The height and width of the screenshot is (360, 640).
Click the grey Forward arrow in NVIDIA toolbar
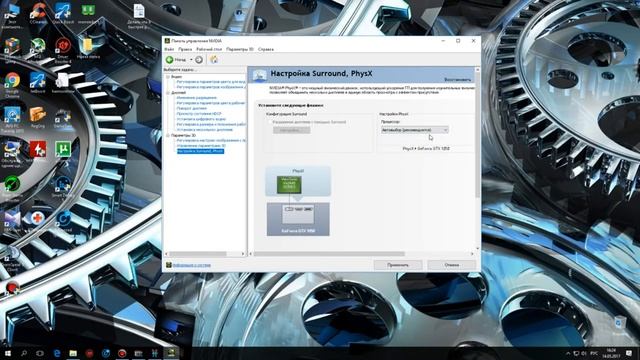click(199, 60)
